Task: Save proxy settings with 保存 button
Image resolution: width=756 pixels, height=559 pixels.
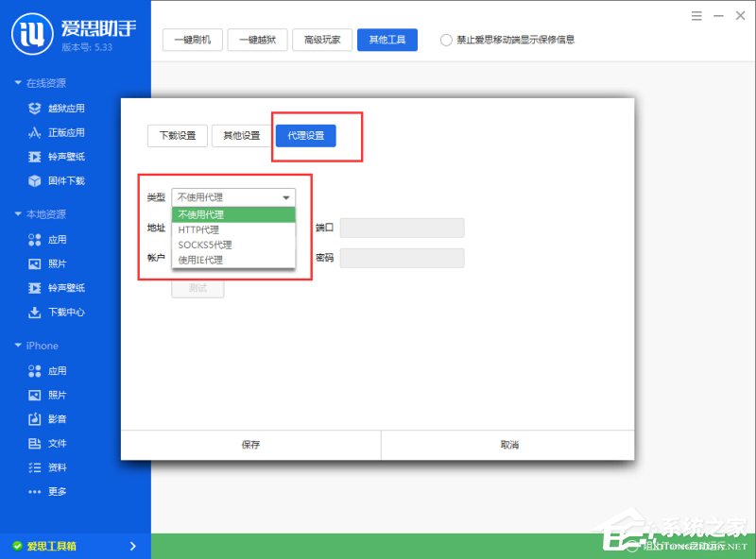Action: [x=251, y=444]
